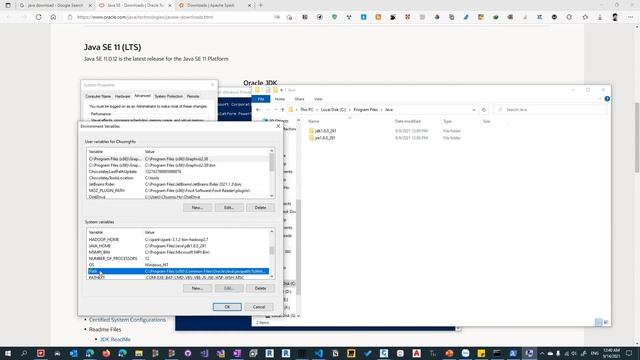Click OK in Environment Variables dialog

coord(227,307)
